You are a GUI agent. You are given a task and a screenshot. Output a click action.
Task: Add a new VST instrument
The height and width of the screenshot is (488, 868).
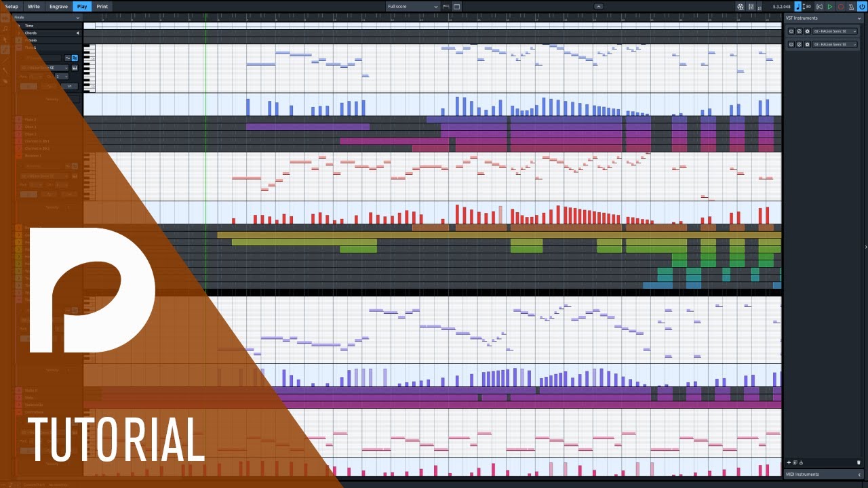(x=789, y=462)
